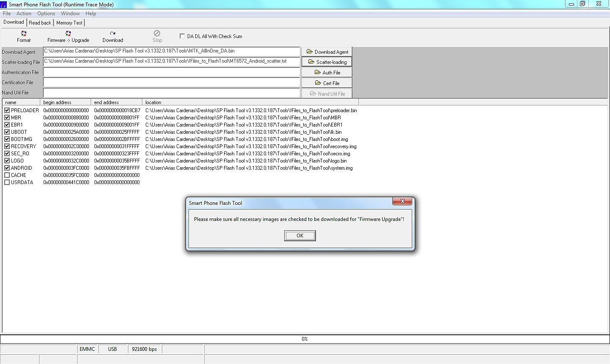Open the File menu
This screenshot has height=364, width=610.
(x=7, y=14)
